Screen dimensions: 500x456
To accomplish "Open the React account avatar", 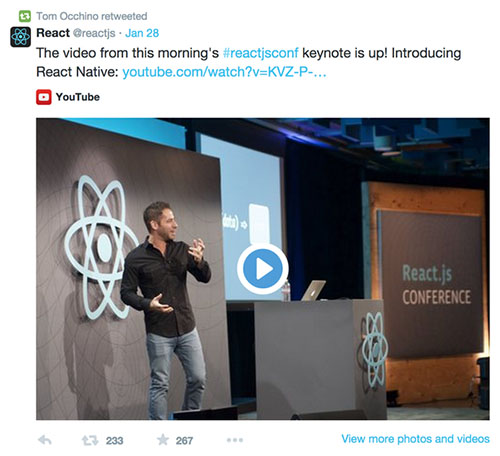I will coord(20,37).
